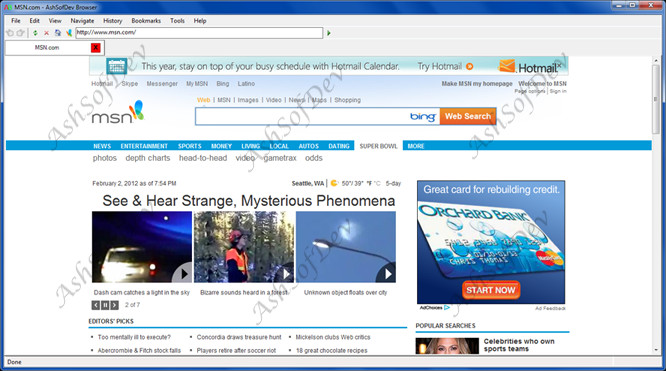
Task: Select Images search scope link
Action: coord(248,100)
